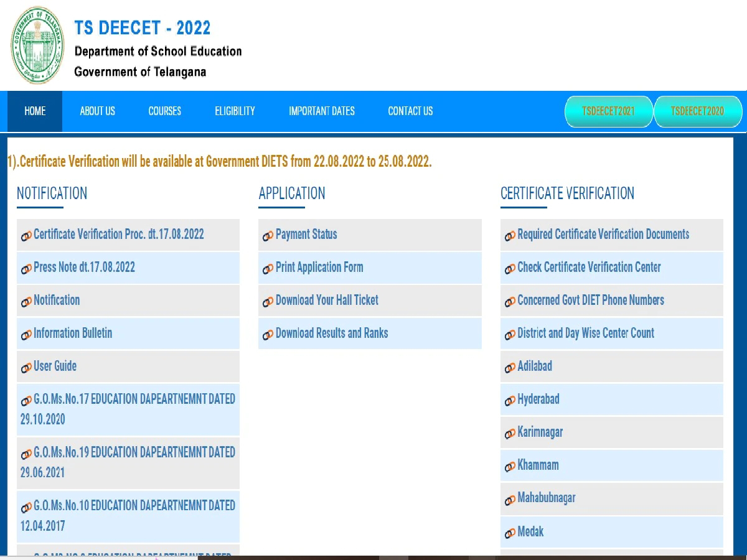
Task: Select the Khammam district link
Action: point(538,465)
